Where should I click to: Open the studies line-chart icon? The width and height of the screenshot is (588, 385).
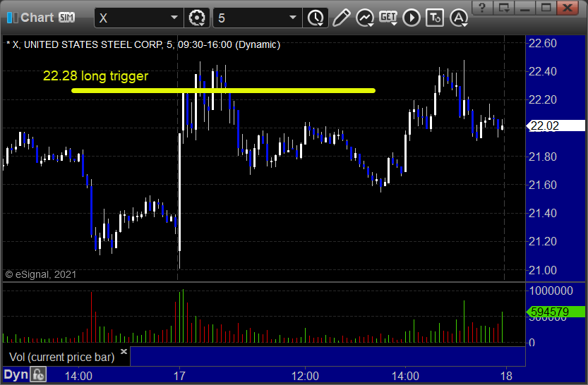365,18
